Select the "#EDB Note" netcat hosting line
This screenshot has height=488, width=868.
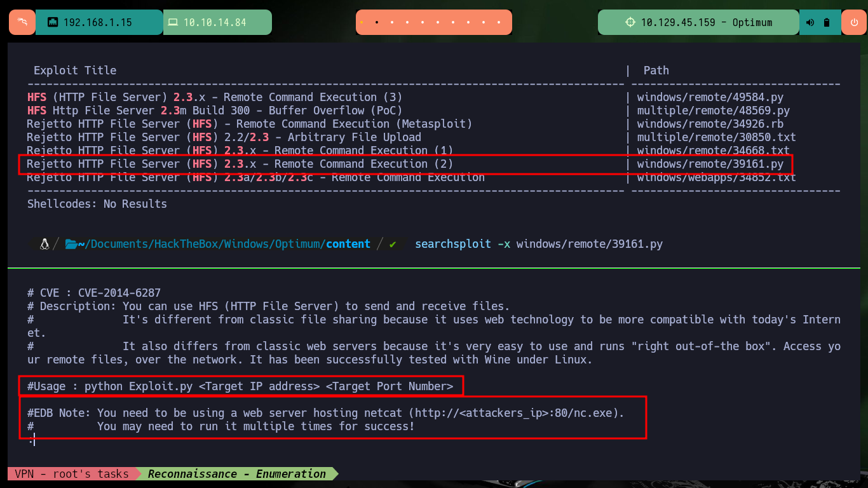[x=326, y=413]
